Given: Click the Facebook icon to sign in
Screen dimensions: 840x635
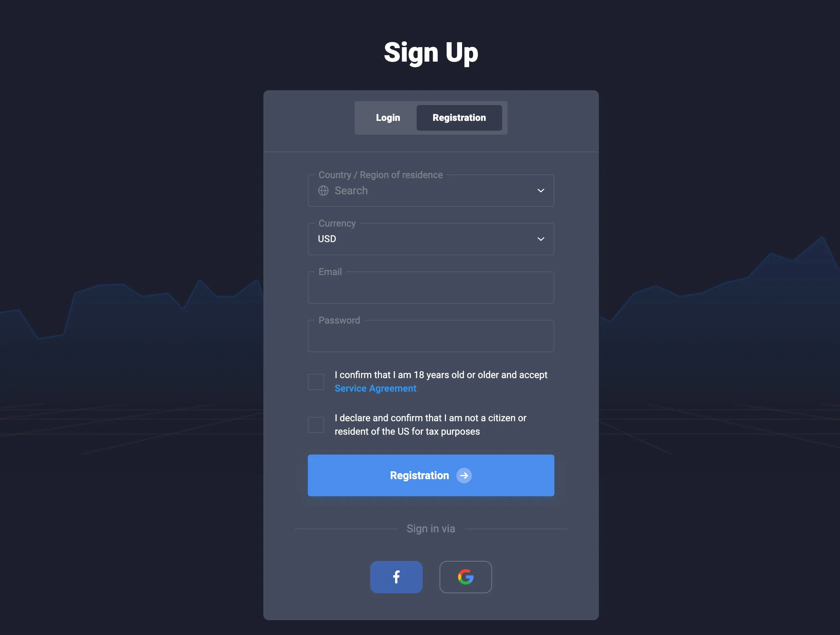Looking at the screenshot, I should [396, 577].
